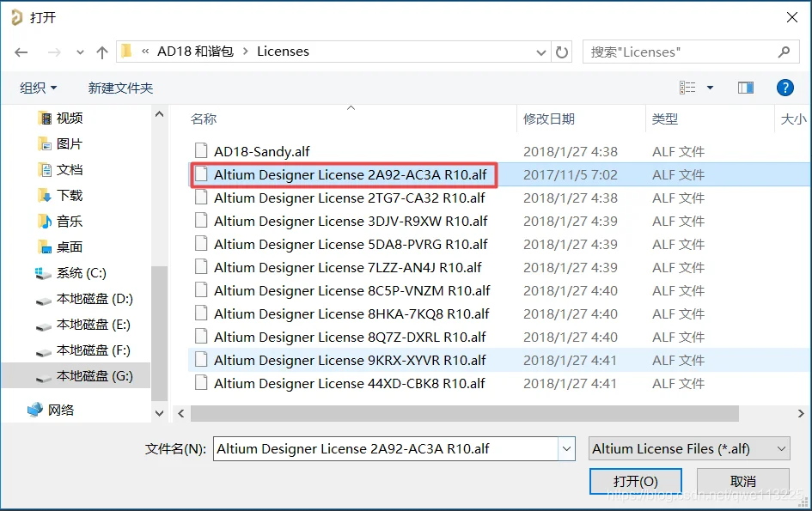
Task: Select license file 44XD-CBK8 R10.alf
Action: tap(350, 383)
